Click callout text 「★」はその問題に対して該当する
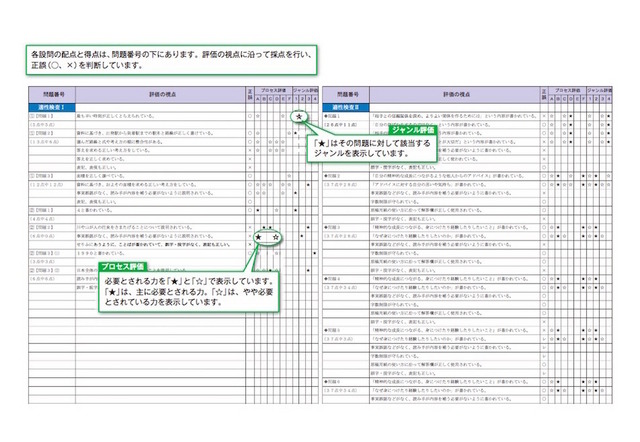 click(372, 143)
